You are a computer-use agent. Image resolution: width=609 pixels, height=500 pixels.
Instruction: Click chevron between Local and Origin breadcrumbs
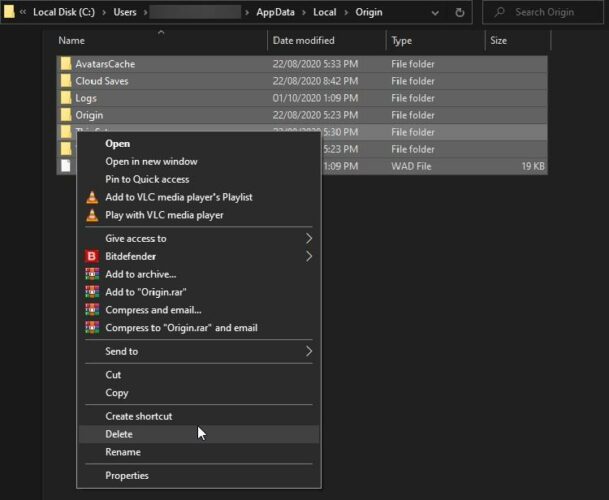tap(346, 12)
